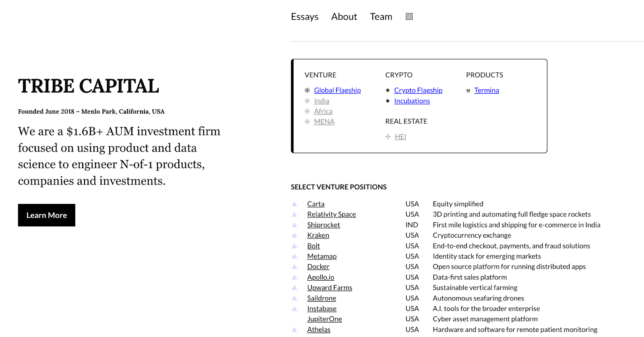The height and width of the screenshot is (337, 644).
Task: Open the Termina product link
Action: [x=486, y=90]
